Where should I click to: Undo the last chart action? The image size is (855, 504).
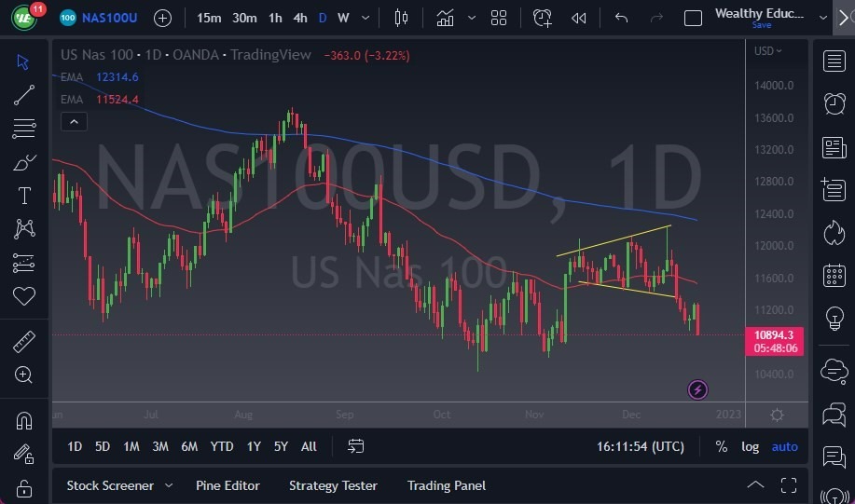click(x=621, y=18)
